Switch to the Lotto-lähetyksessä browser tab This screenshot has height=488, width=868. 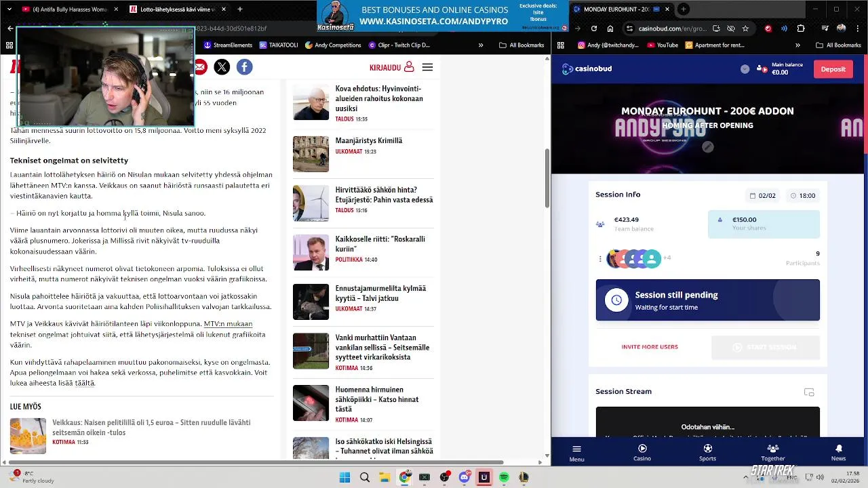[x=176, y=9]
